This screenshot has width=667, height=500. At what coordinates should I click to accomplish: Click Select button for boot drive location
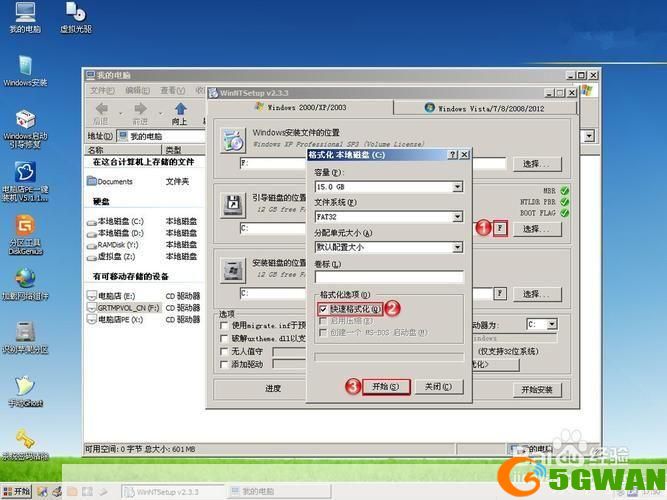point(537,229)
